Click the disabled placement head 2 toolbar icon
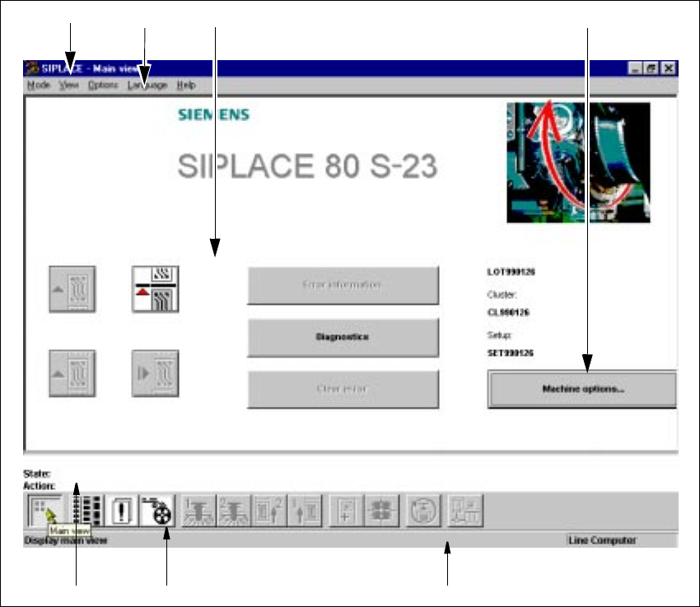Viewport: 700px width, 607px height. [234, 511]
